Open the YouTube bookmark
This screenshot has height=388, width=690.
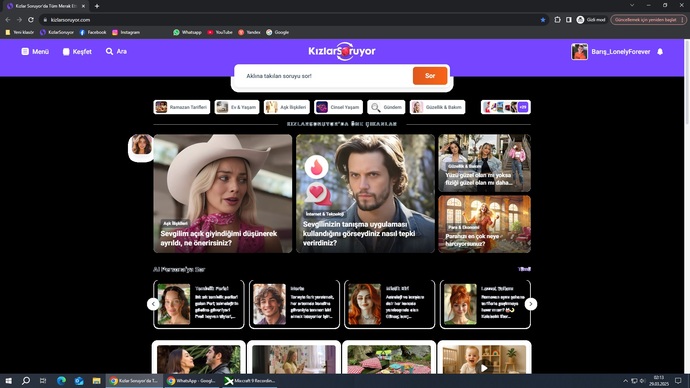tap(220, 32)
